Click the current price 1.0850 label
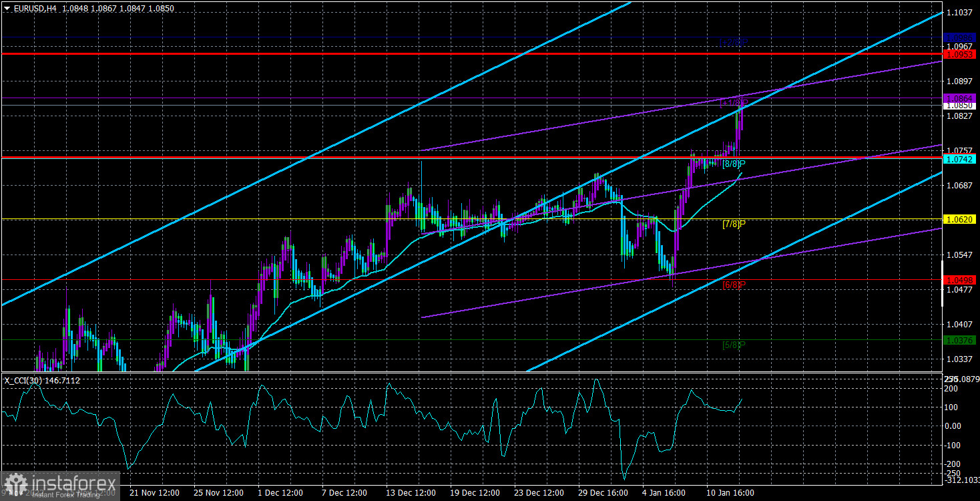 pyautogui.click(x=960, y=106)
